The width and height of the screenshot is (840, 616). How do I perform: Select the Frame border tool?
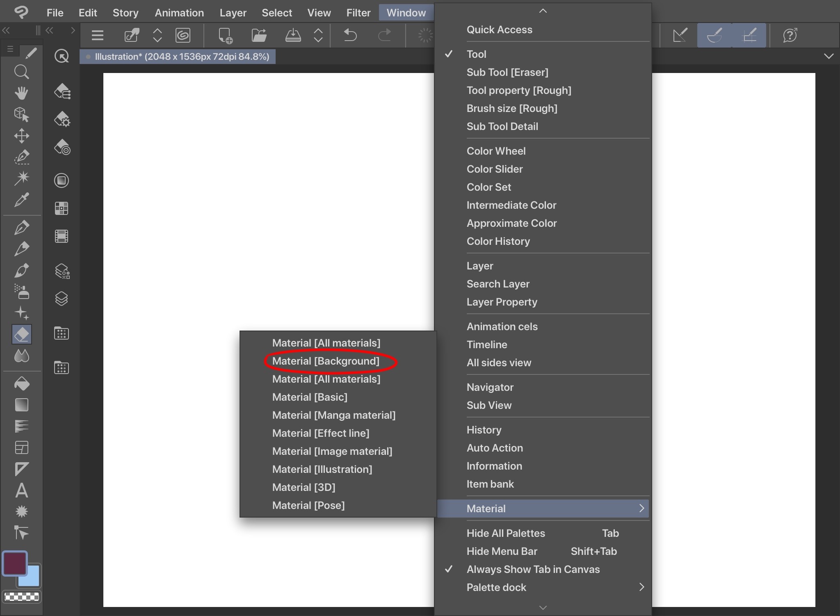coord(21,448)
